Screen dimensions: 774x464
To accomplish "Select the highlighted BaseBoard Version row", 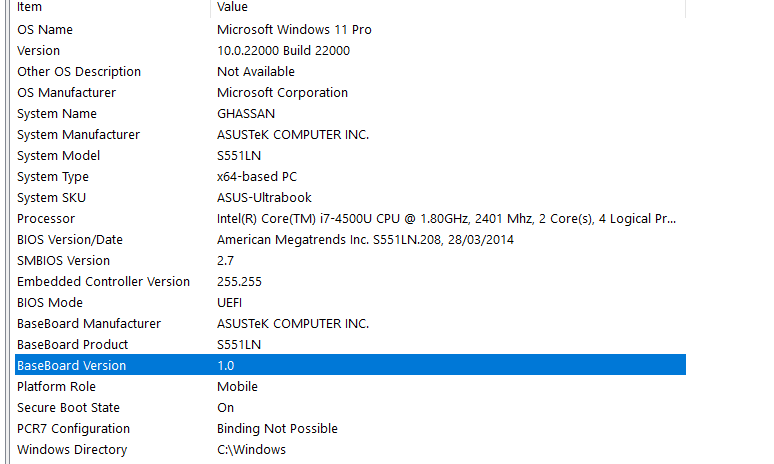I will tap(350, 365).
